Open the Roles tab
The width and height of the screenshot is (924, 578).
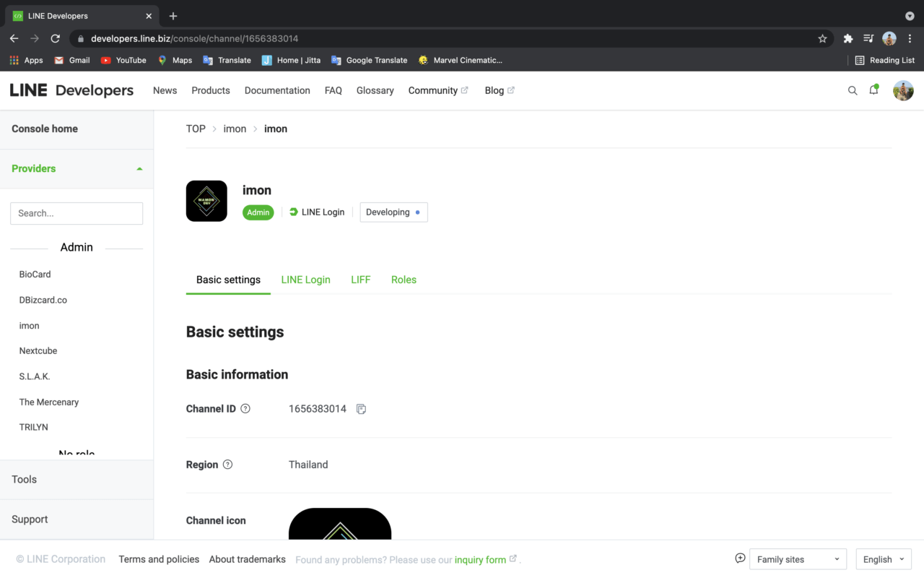[404, 280]
